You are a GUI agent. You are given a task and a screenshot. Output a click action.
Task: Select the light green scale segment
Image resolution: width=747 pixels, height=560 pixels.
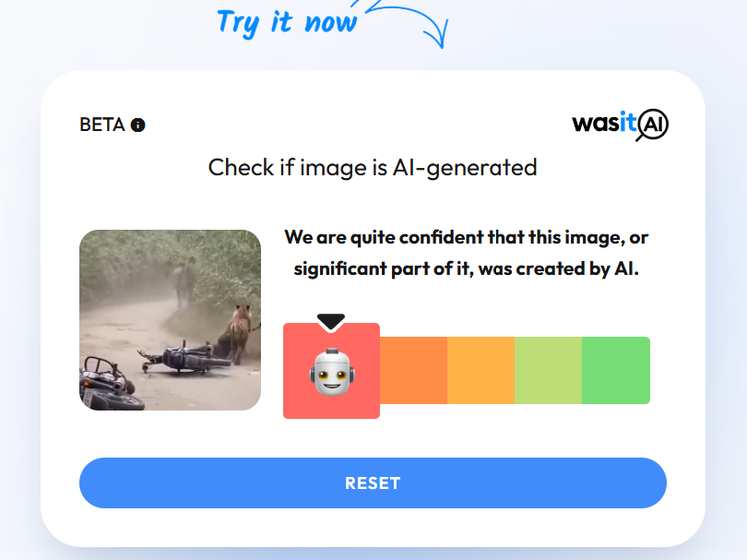point(549,370)
